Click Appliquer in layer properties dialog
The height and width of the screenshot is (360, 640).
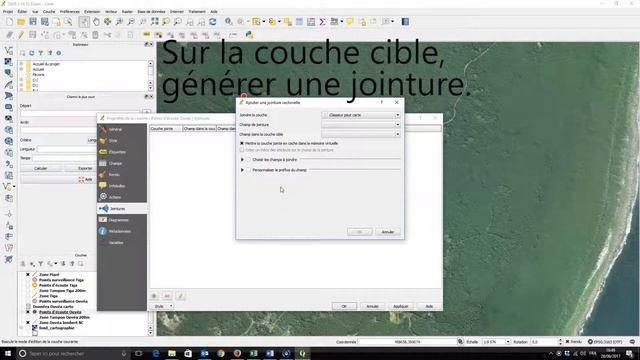tap(400, 306)
